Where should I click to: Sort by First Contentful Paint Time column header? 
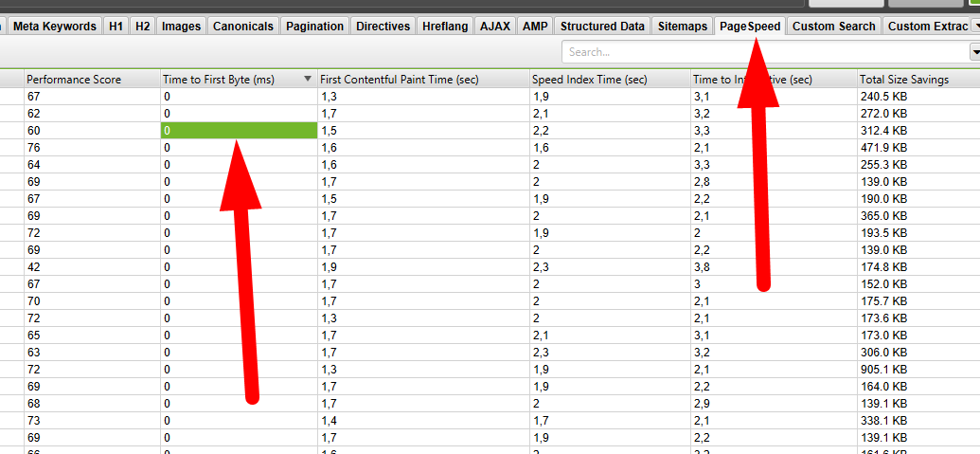click(x=423, y=80)
